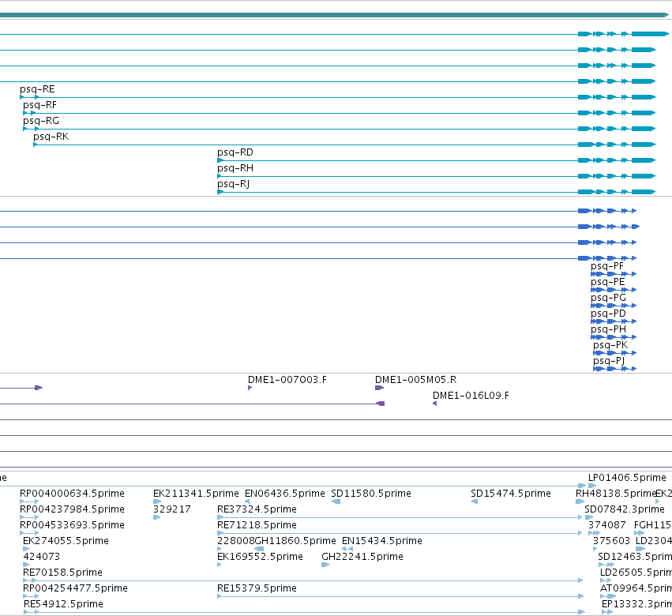
Task: Click the psq-PE protein label
Action: click(608, 282)
